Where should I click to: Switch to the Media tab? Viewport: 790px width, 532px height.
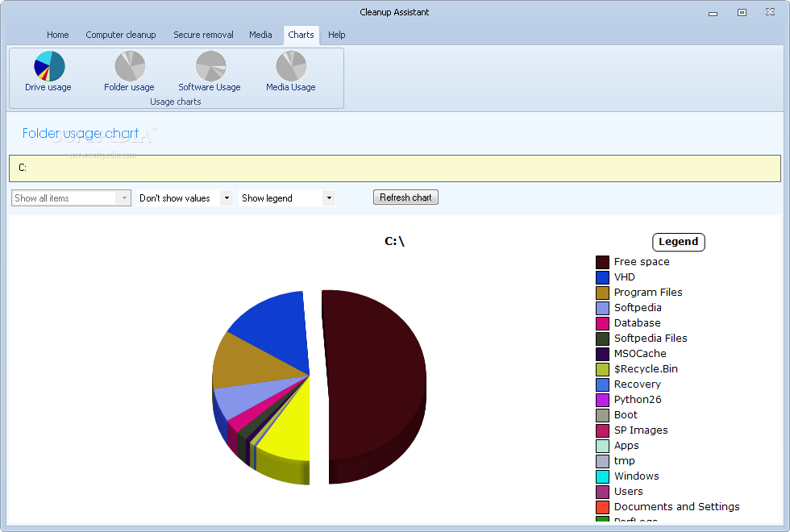click(260, 35)
